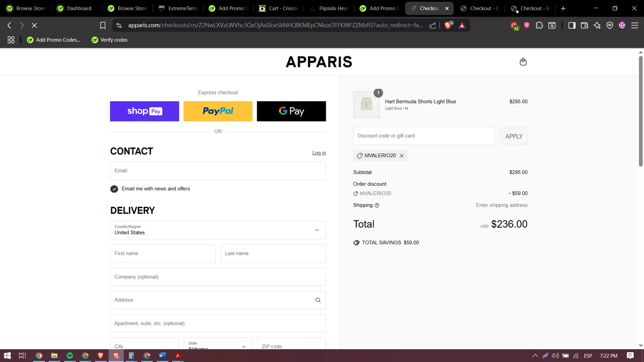Click the Hart Bermuda Shorts product thumbnail
The image size is (644, 362).
pyautogui.click(x=366, y=104)
